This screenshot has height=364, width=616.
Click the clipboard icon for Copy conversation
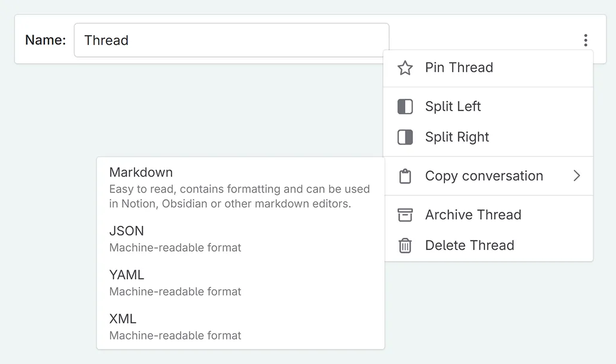pos(405,176)
